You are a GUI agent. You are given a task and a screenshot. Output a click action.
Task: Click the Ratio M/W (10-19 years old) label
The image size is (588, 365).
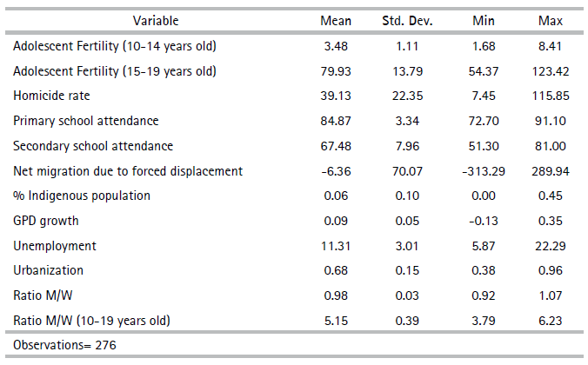[91, 321]
